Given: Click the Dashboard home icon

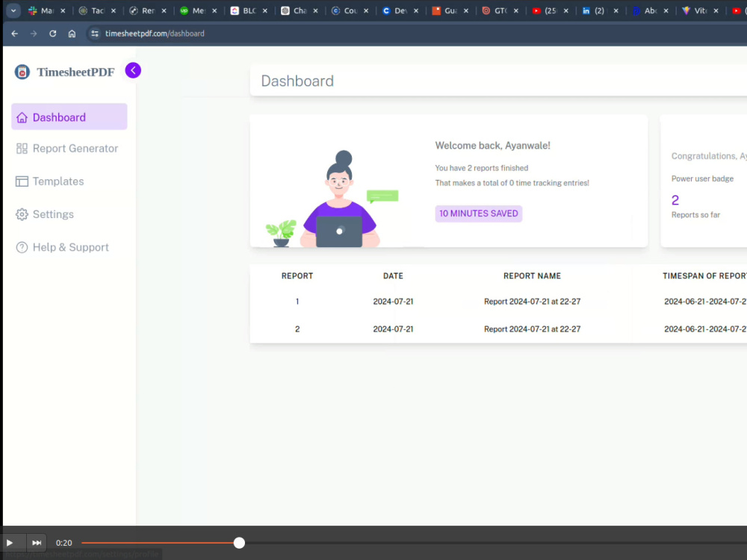Looking at the screenshot, I should (x=22, y=118).
